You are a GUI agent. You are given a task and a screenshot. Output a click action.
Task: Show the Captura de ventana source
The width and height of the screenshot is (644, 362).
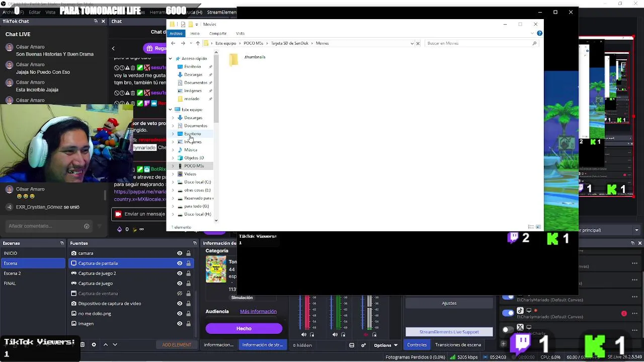point(180,294)
